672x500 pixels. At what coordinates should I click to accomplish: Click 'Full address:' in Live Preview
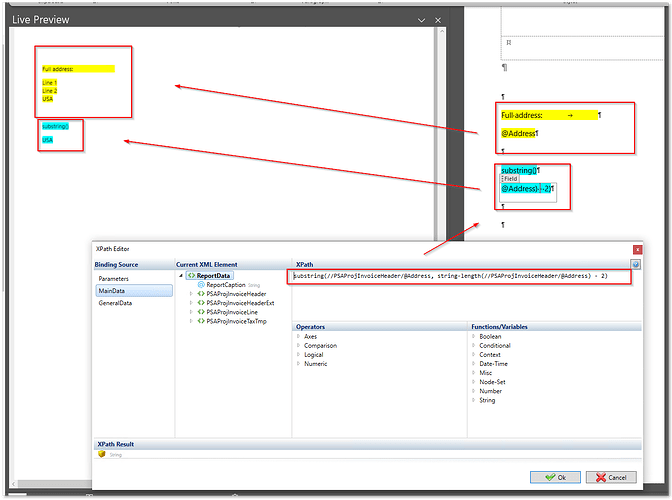coord(57,69)
